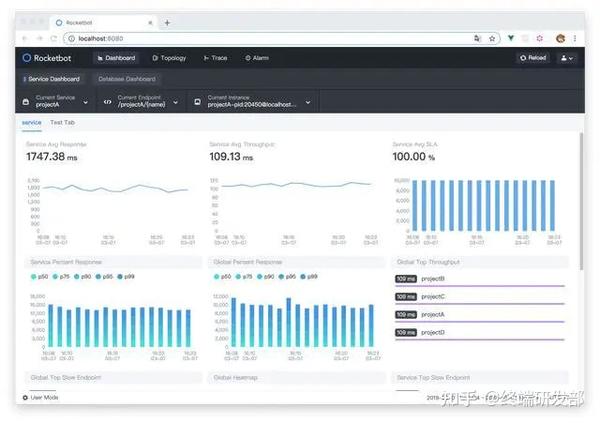This screenshot has height=423, width=600.
Task: Click the Reload button
Action: tap(533, 58)
